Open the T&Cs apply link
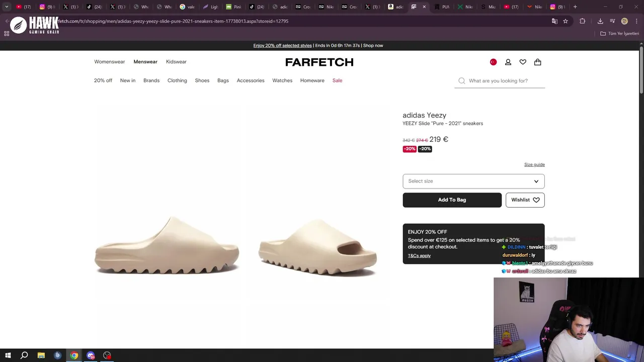The width and height of the screenshot is (644, 362). tap(419, 255)
